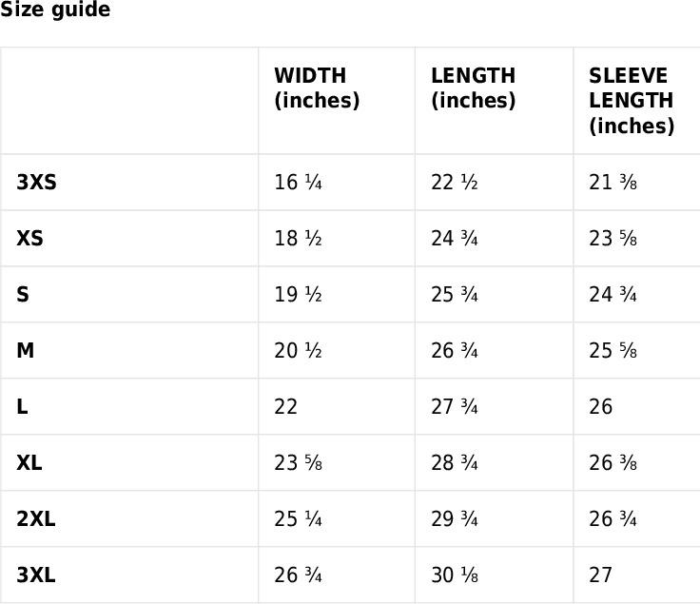Click the L size row label

(22, 406)
